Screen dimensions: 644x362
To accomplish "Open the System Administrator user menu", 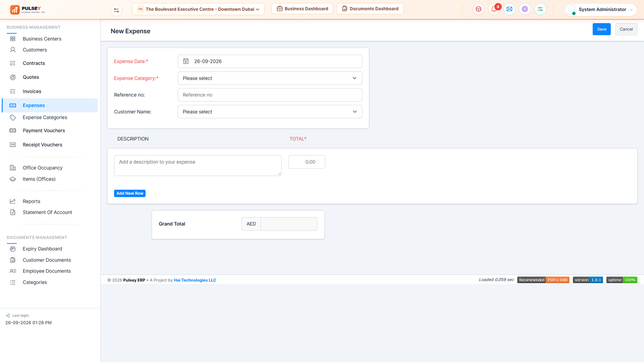I will pos(600,10).
